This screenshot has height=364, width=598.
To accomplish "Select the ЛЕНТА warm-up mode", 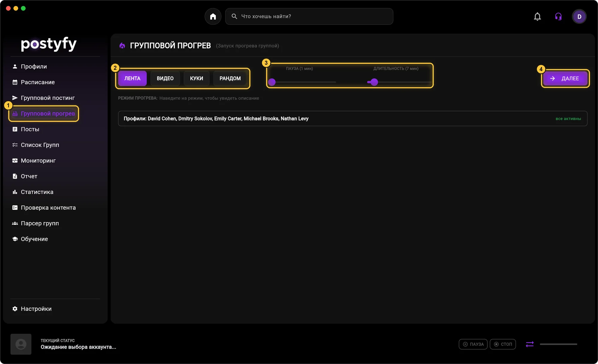I will click(132, 79).
